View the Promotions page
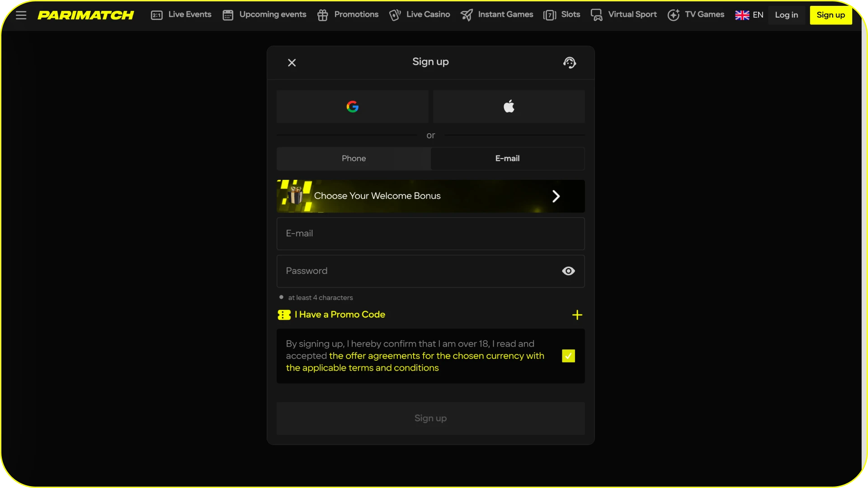The height and width of the screenshot is (488, 868). [x=348, y=15]
